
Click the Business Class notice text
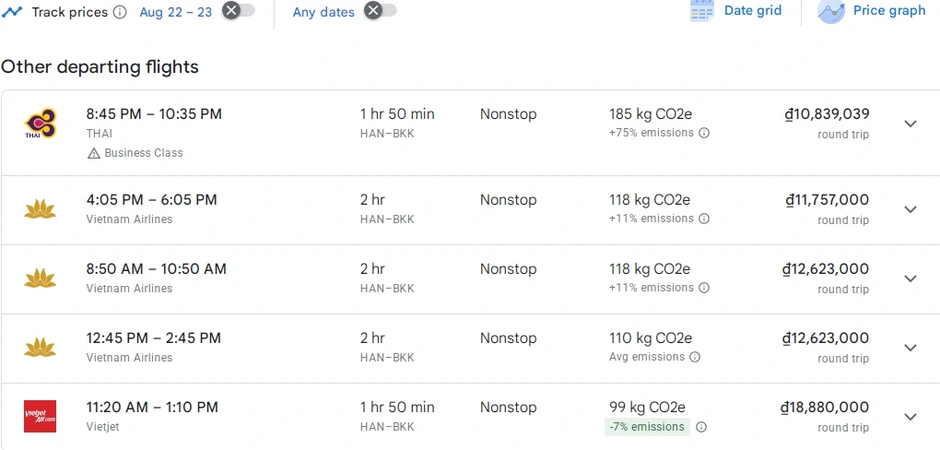(144, 153)
